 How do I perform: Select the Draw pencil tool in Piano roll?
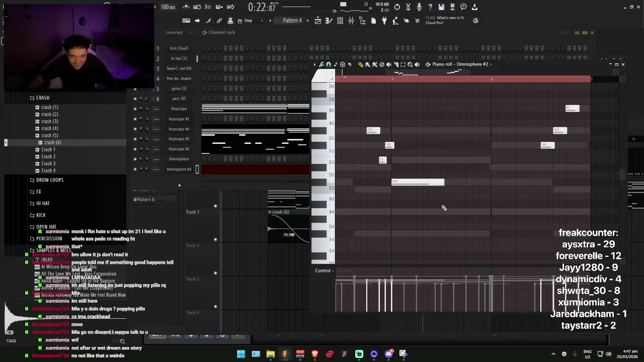click(x=360, y=64)
